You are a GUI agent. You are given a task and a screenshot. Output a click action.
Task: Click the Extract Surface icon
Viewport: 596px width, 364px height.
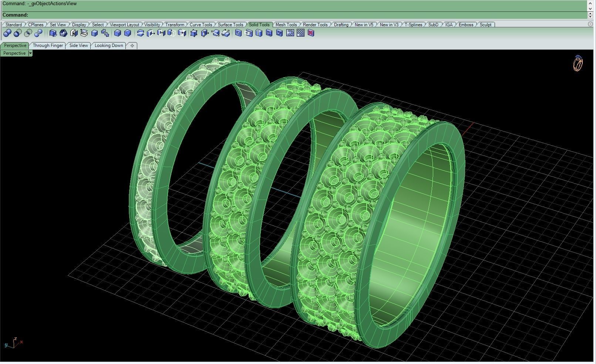(84, 33)
